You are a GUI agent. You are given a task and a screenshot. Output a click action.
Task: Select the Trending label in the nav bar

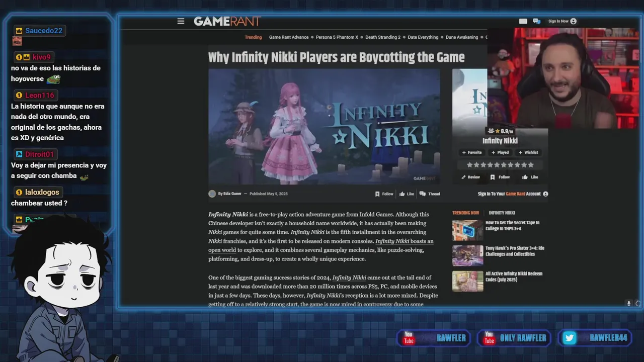point(253,37)
